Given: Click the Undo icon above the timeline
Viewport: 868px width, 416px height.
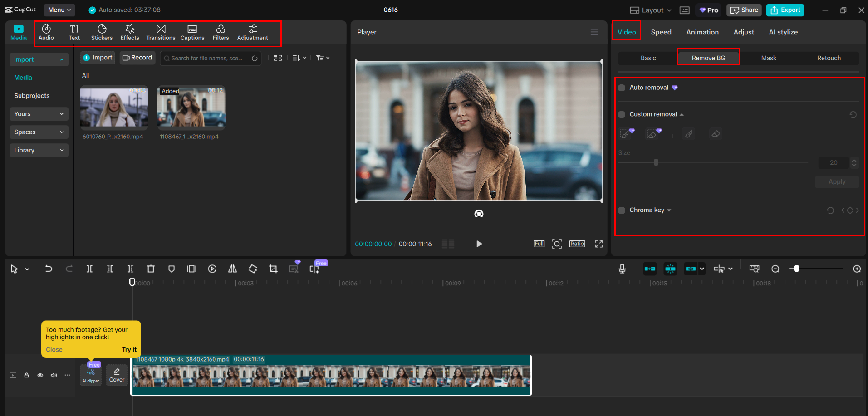Looking at the screenshot, I should [x=49, y=269].
